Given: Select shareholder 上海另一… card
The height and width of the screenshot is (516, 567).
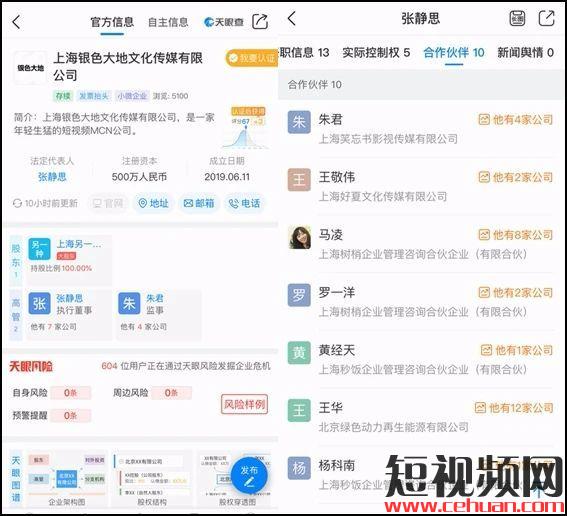Looking at the screenshot, I should click(69, 260).
